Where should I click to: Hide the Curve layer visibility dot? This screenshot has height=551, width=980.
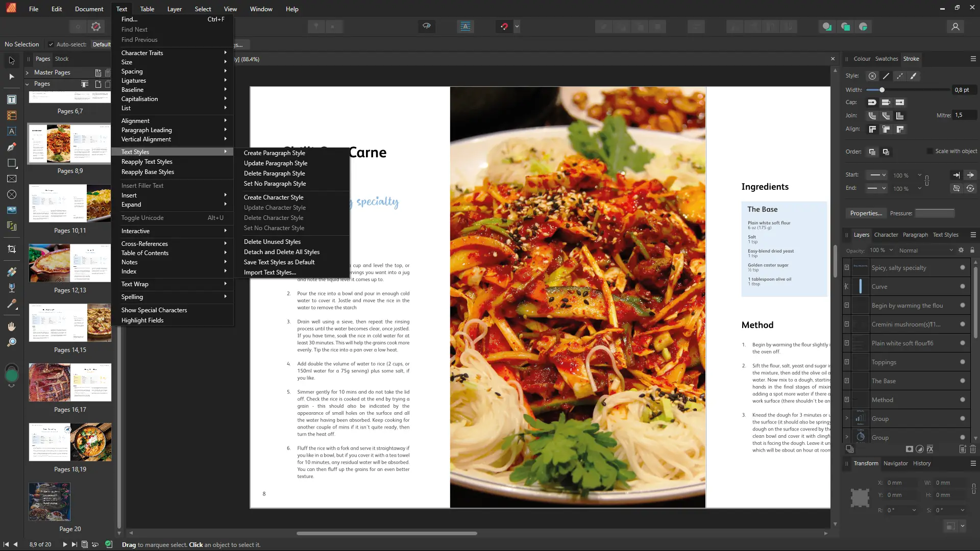click(x=962, y=287)
